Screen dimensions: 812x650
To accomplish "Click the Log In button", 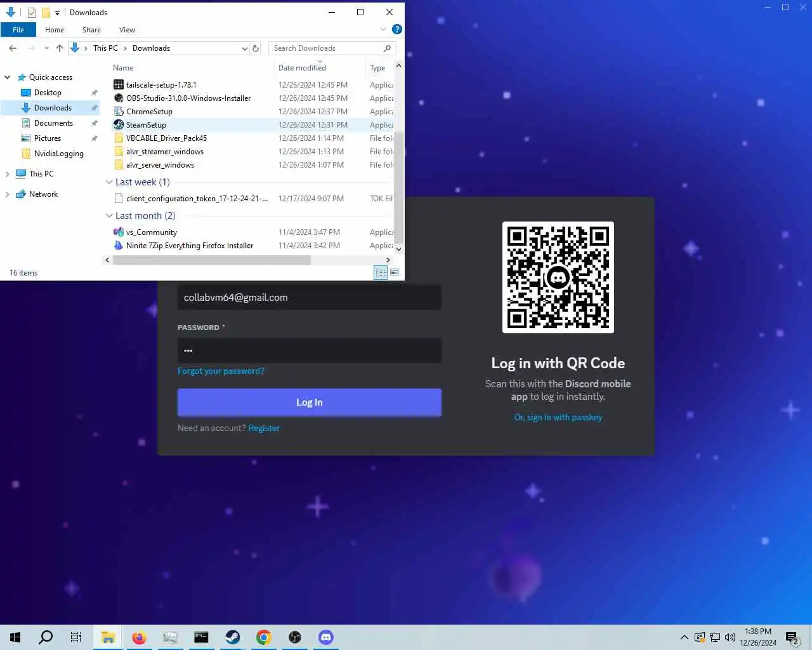I will point(310,402).
